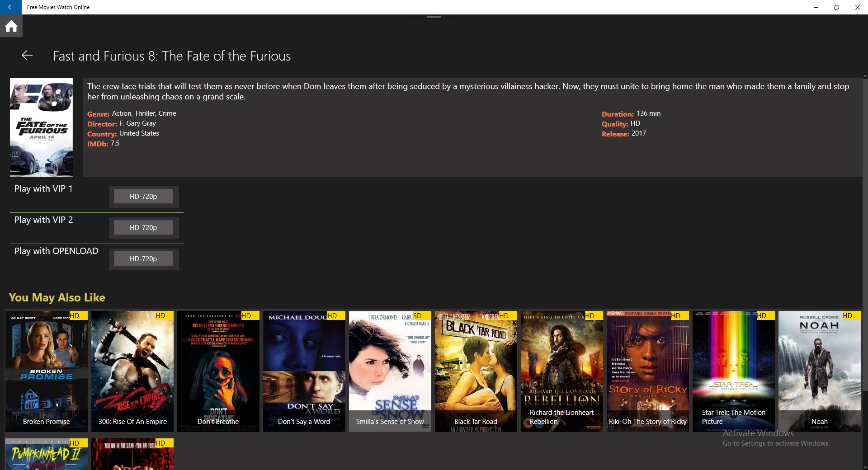Play VIP 2 stream in HD-720p
Image resolution: width=868 pixels, height=470 pixels.
[143, 228]
